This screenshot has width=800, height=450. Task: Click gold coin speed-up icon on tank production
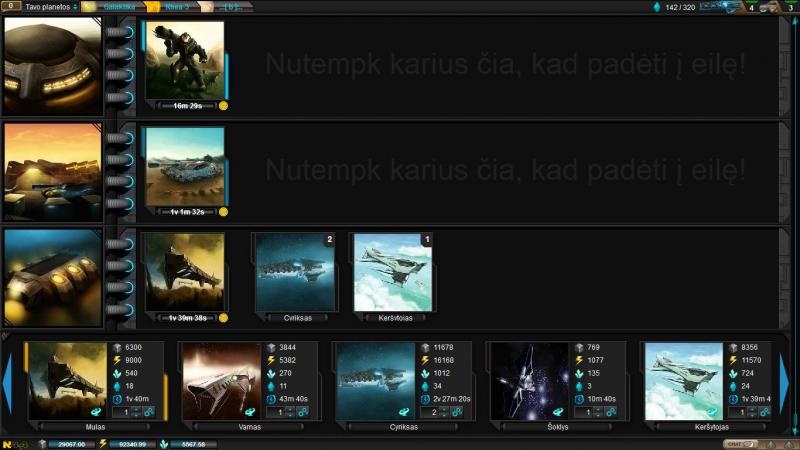pyautogui.click(x=223, y=212)
